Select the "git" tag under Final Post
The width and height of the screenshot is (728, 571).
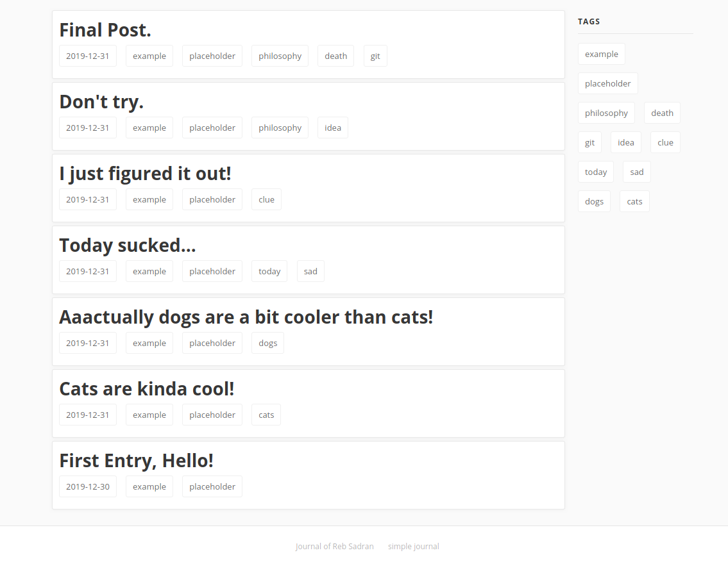coord(375,56)
